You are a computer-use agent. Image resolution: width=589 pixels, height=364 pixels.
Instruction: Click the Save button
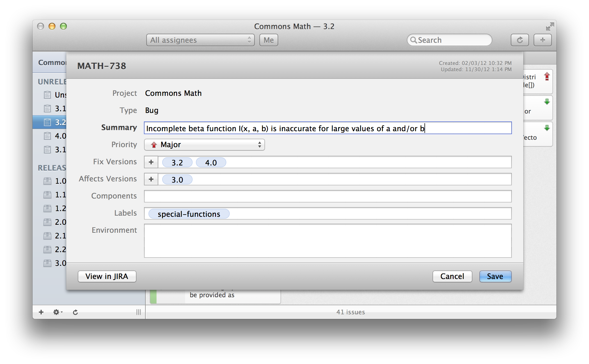495,276
